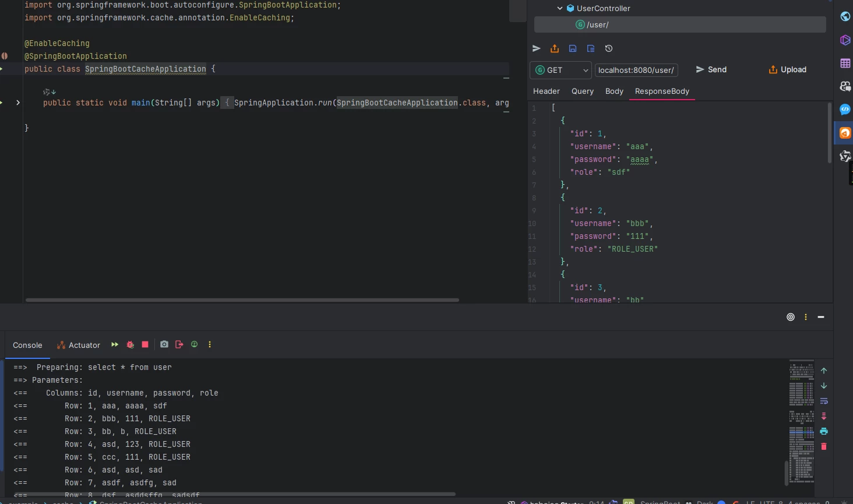Toggle soft-wrap in the console
Viewport: 853px width, 504px height.
(x=824, y=401)
